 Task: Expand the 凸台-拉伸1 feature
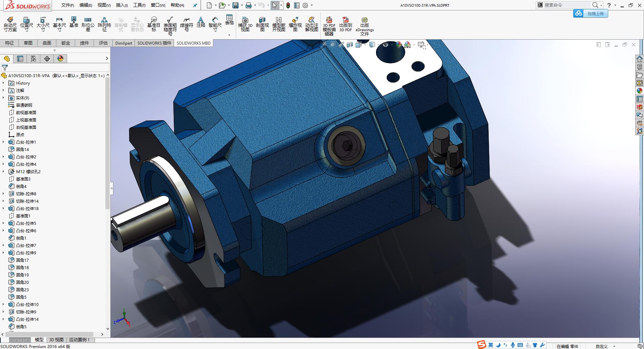coord(3,142)
